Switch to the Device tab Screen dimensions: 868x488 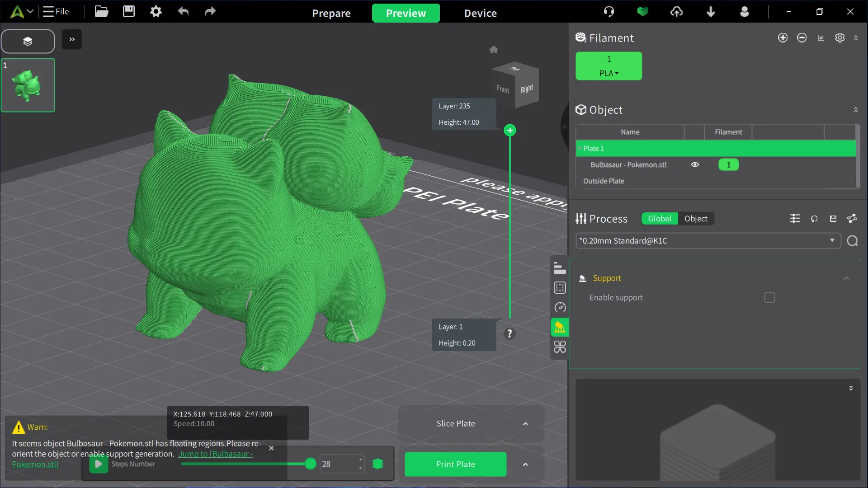coord(481,13)
